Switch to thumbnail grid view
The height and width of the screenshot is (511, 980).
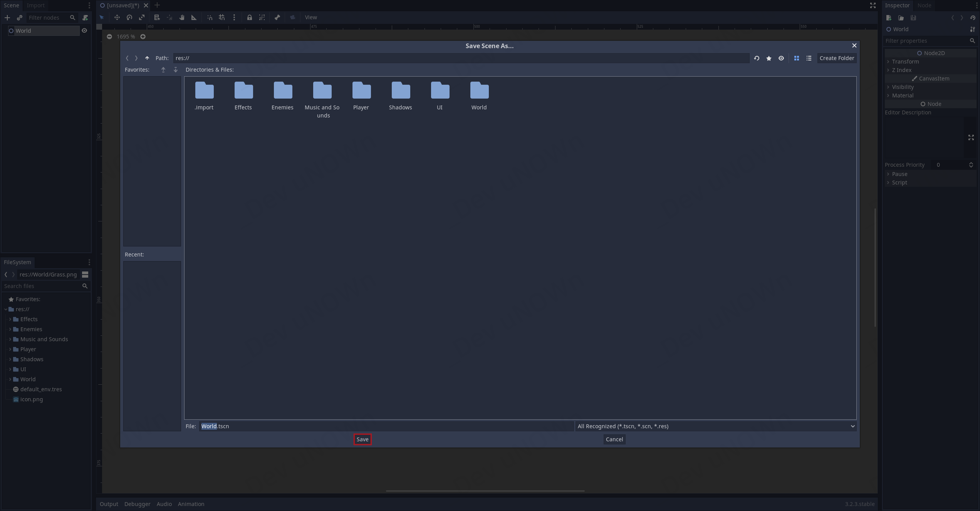coord(797,58)
